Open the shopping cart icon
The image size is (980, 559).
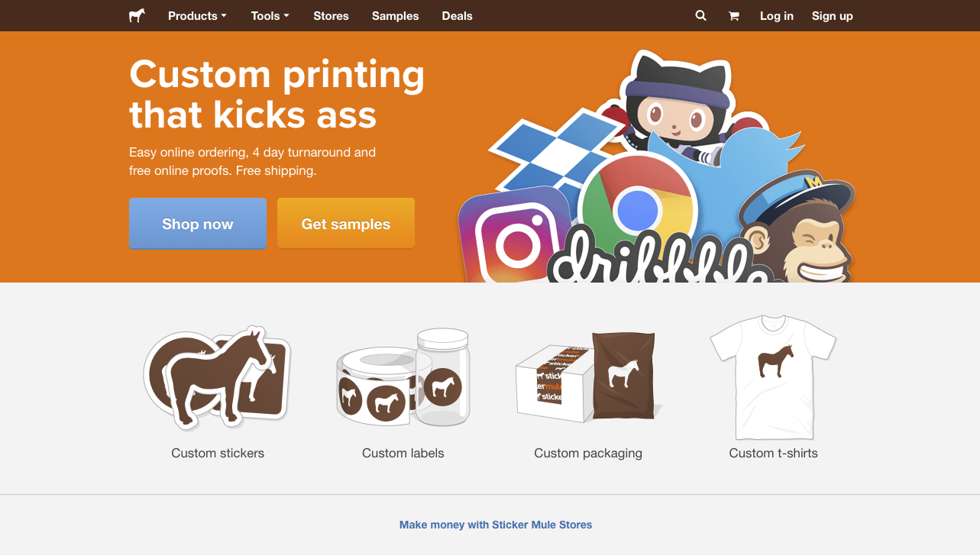click(734, 16)
